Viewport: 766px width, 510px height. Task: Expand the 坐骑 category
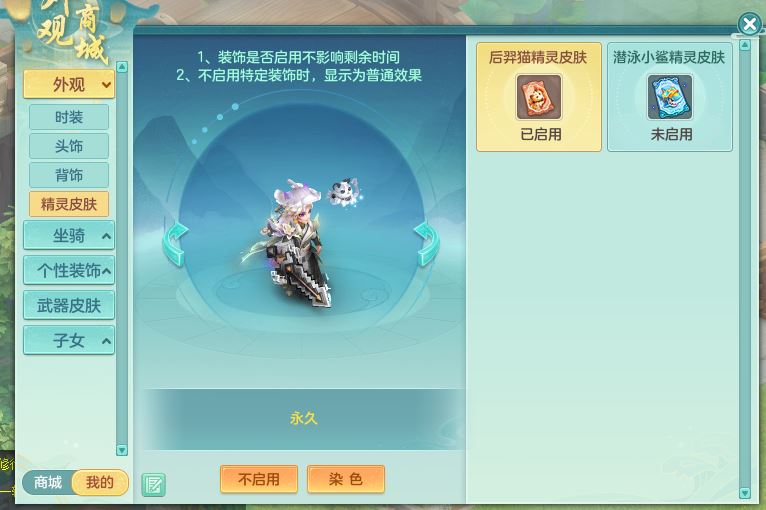[69, 235]
